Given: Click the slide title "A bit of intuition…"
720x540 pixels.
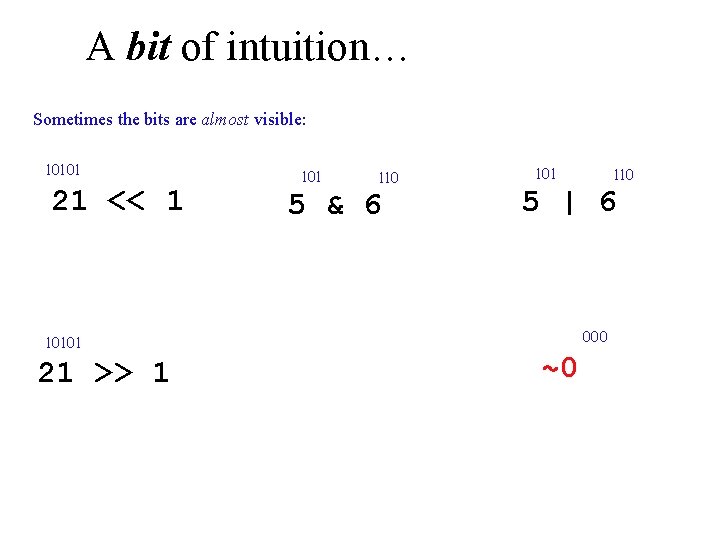Looking at the screenshot, I should (247, 46).
